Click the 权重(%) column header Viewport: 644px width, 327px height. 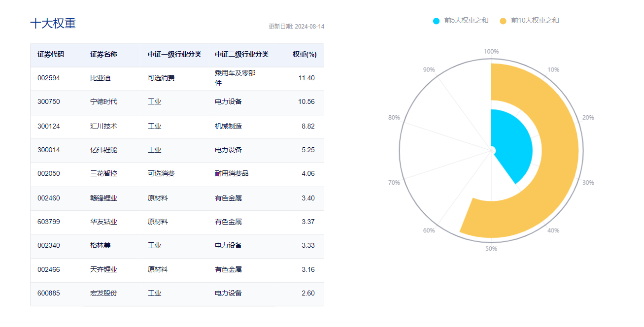tap(305, 55)
